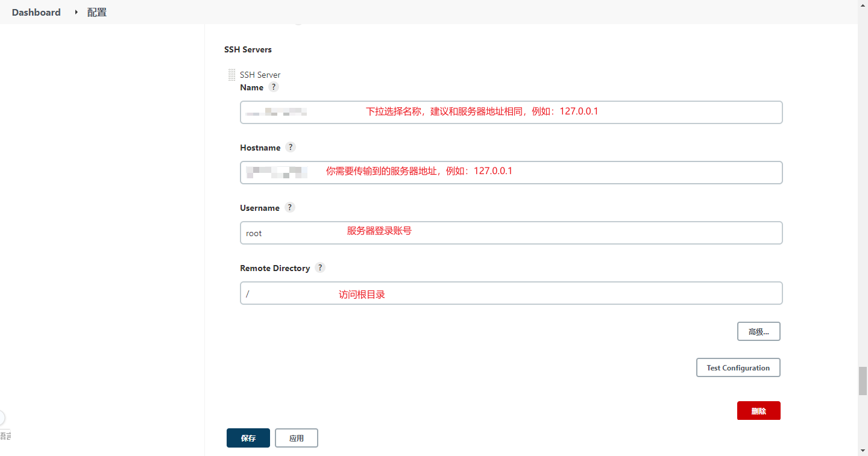Open help for the Name field
Viewport: 868px width, 456px height.
click(274, 87)
